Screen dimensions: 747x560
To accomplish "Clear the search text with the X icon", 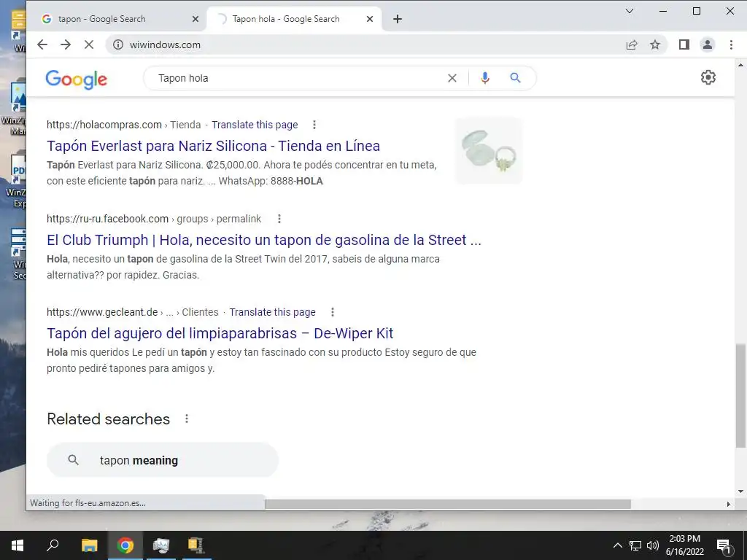I will [452, 78].
